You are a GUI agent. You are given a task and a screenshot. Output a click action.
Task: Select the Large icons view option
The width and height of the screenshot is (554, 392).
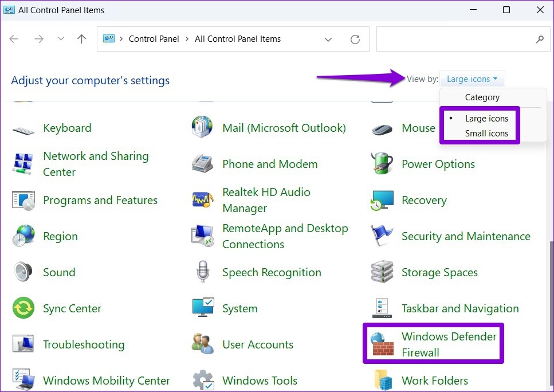click(x=486, y=119)
